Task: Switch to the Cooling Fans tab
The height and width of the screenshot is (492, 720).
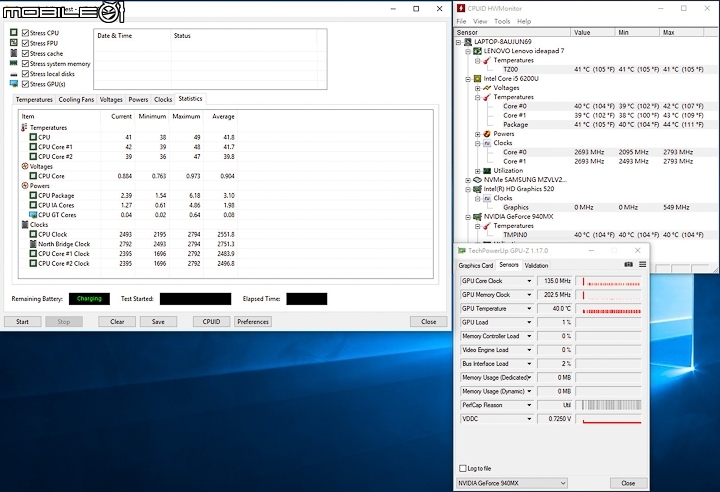Action: tap(76, 99)
